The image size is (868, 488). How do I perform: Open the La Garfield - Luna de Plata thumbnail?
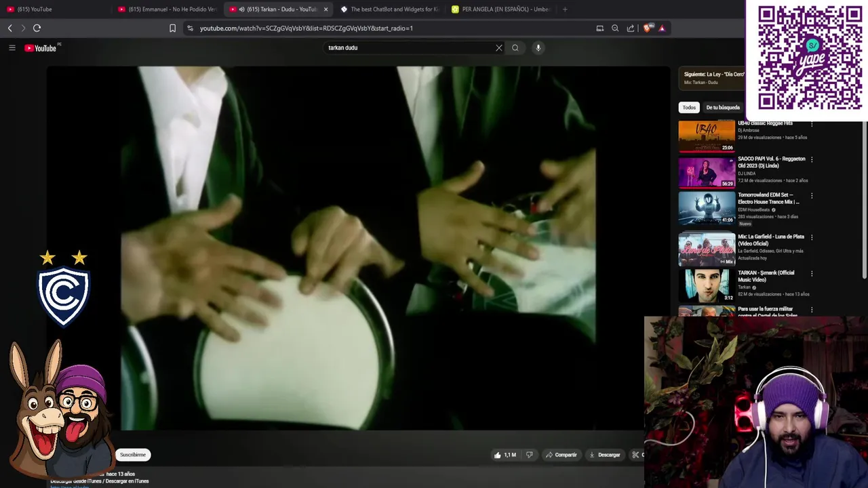tap(707, 249)
